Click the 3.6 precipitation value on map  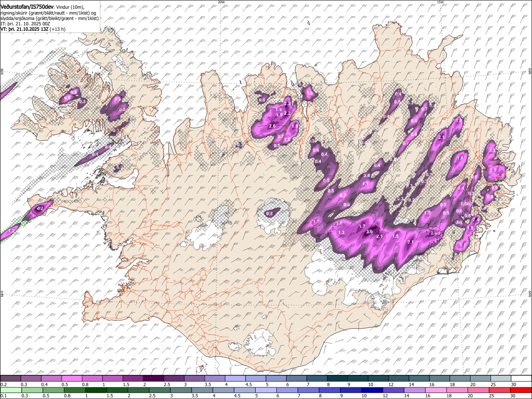[x=369, y=232]
